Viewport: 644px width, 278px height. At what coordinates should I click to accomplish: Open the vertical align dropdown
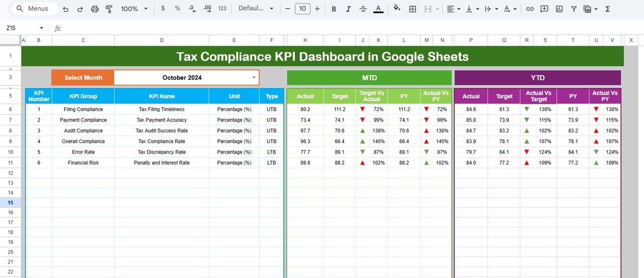[x=472, y=9]
